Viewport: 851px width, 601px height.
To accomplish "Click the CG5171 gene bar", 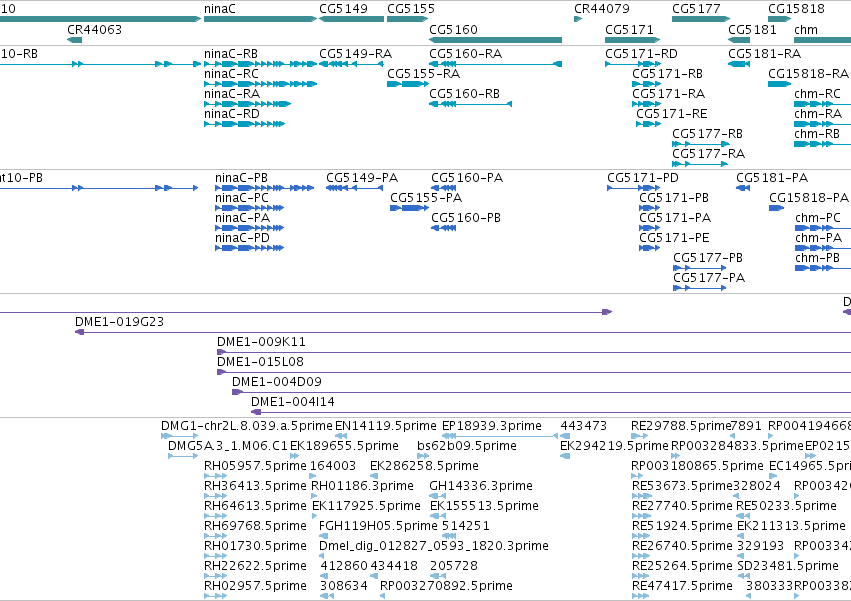I will 633,40.
